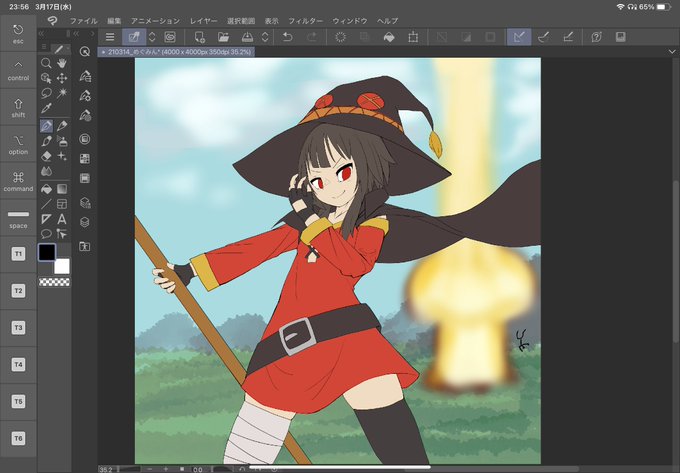Select the Fill bucket tool

[x=46, y=189]
